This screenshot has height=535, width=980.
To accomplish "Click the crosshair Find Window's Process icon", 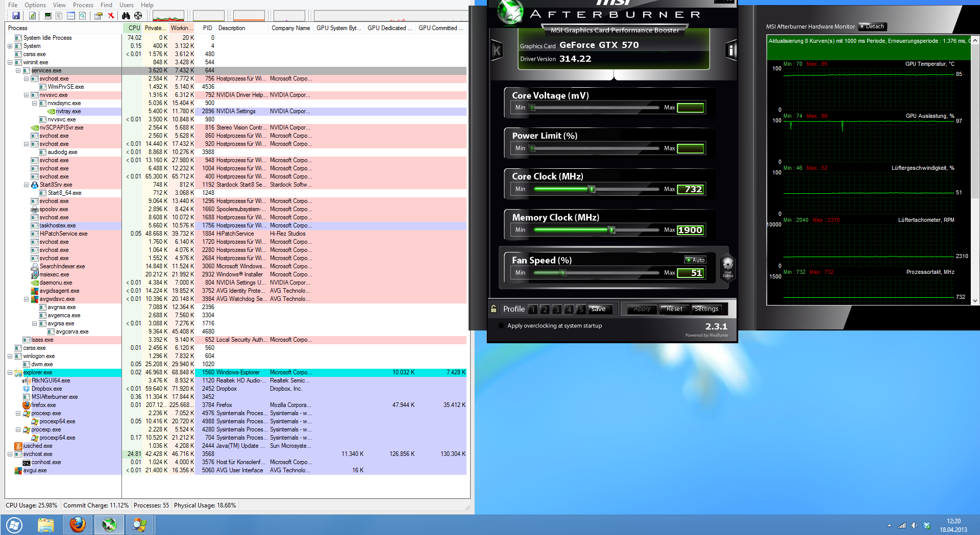I will tap(138, 16).
